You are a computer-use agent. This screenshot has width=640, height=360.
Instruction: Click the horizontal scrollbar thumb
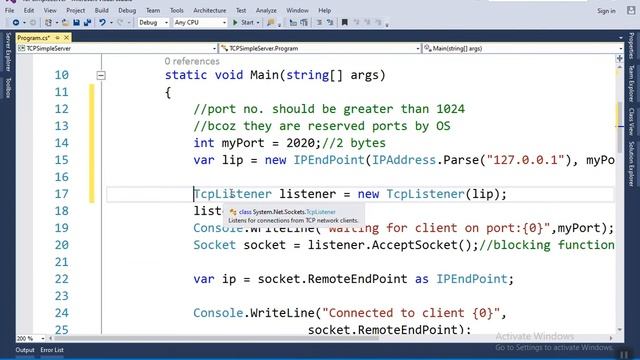(216, 338)
